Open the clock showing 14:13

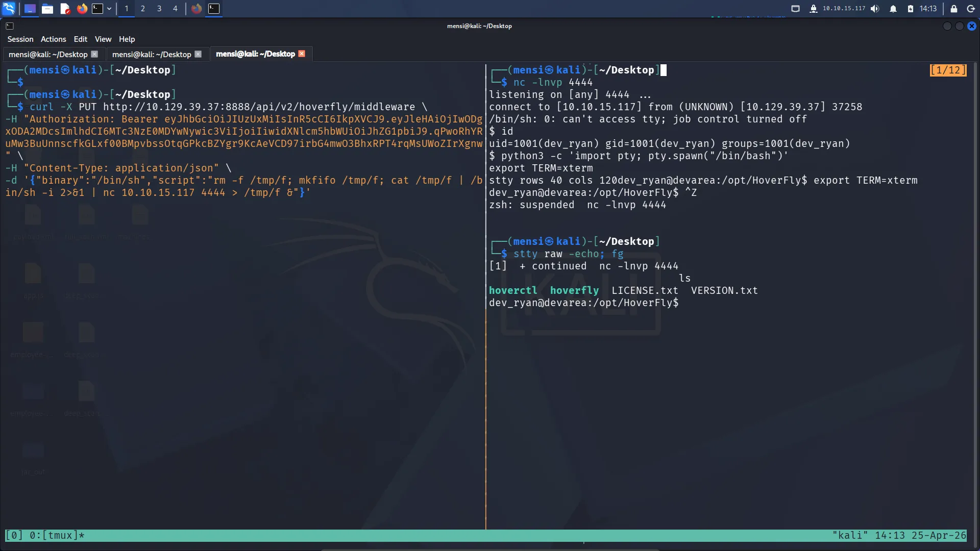(928, 9)
